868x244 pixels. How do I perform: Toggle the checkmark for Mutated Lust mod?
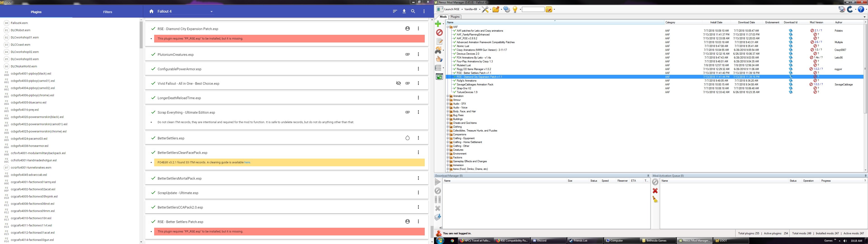point(455,65)
